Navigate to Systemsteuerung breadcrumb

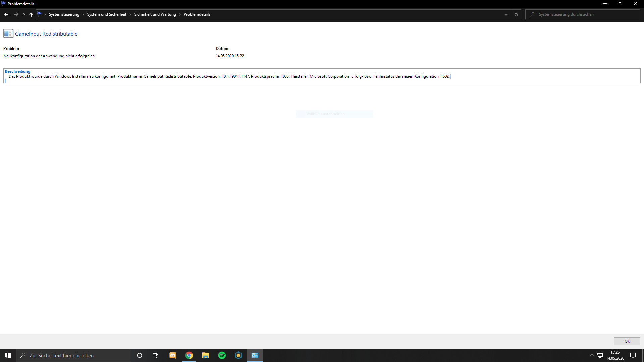point(64,14)
